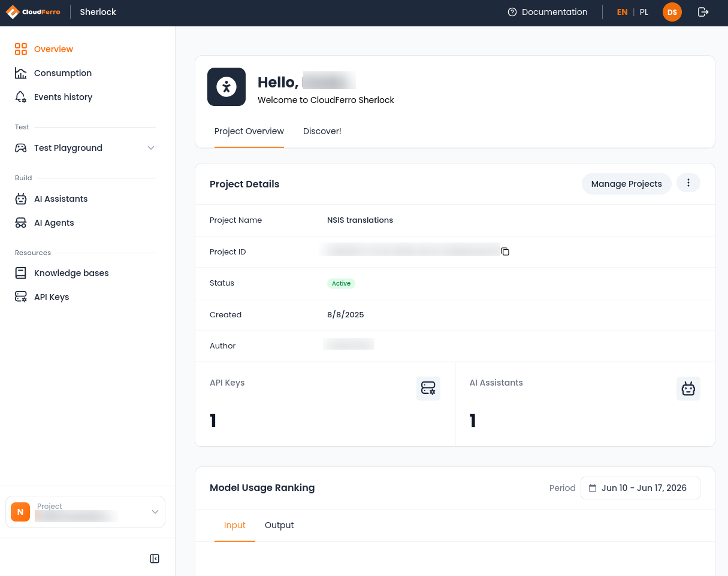Open the Documentation help link

point(548,12)
